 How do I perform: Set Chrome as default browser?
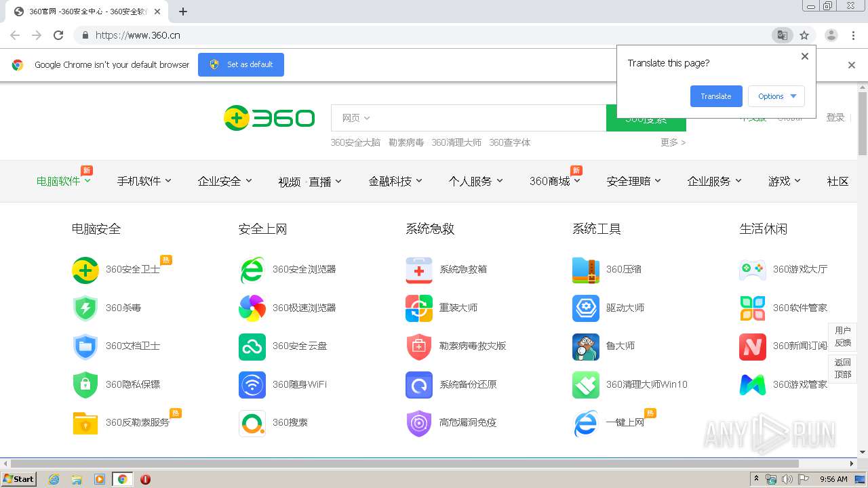[241, 64]
